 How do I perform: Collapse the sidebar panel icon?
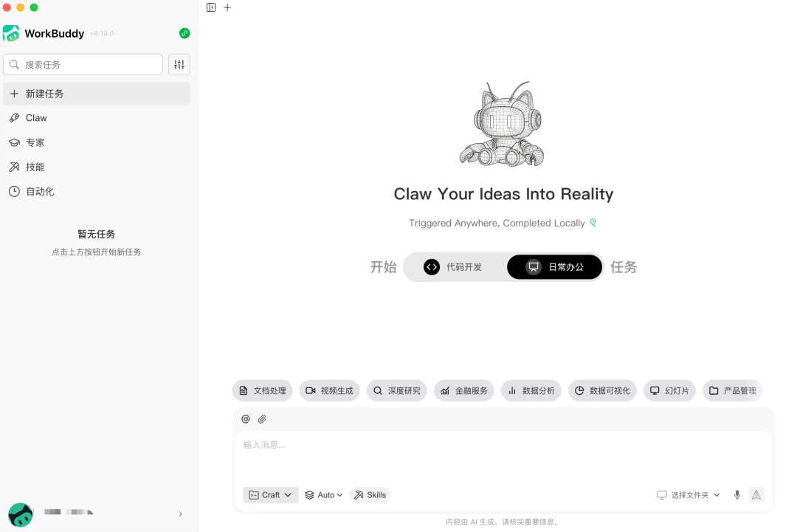click(x=211, y=7)
